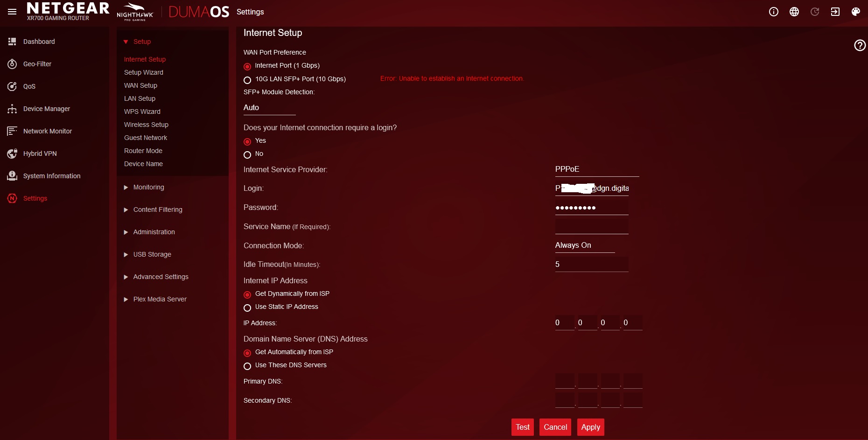
Task: Click the Dashboard sidebar icon
Action: [12, 42]
